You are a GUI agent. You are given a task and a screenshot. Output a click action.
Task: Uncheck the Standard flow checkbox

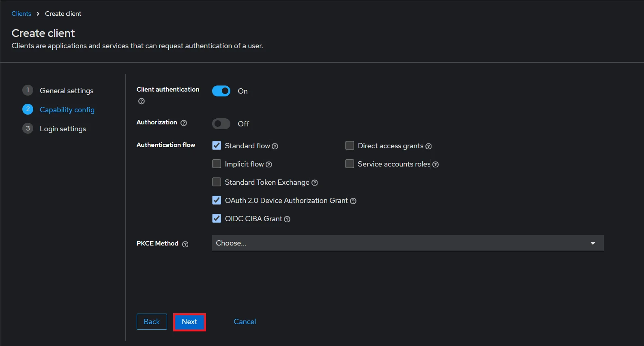[217, 145]
